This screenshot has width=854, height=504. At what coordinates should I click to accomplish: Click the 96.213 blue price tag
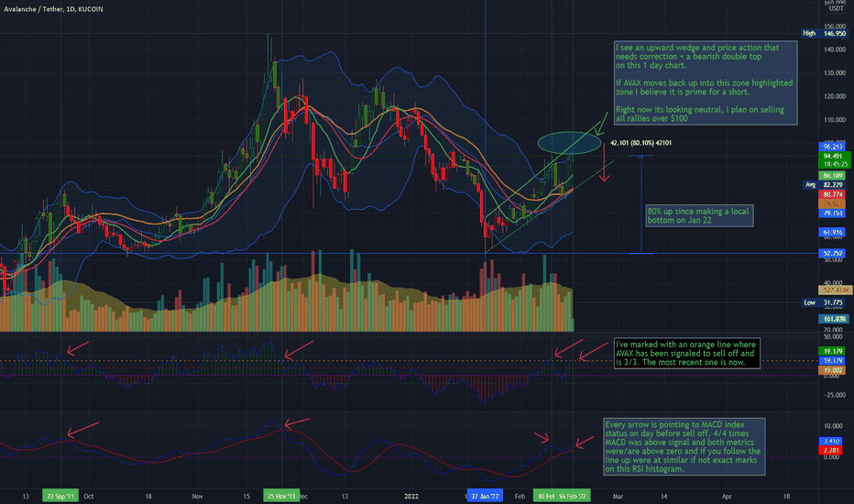coord(833,147)
